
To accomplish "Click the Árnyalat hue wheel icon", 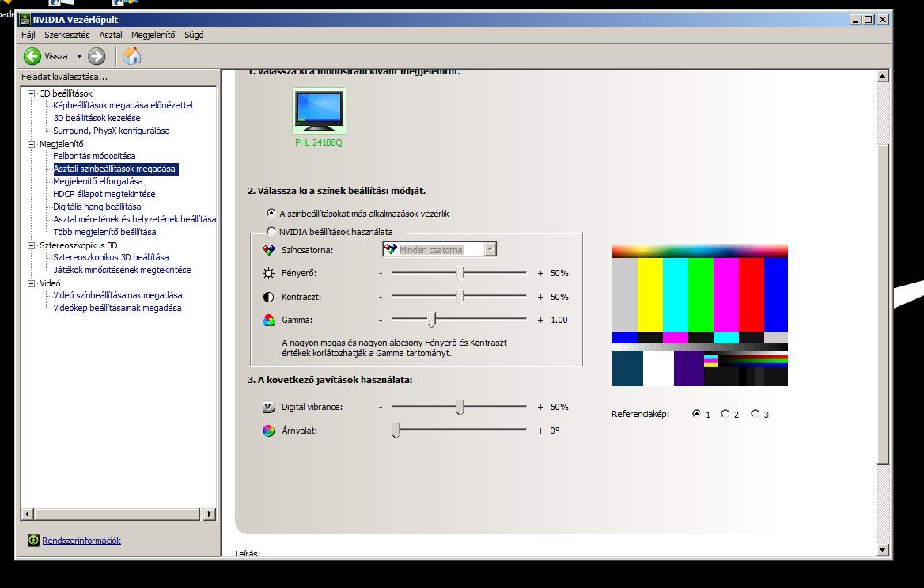I will [x=269, y=431].
